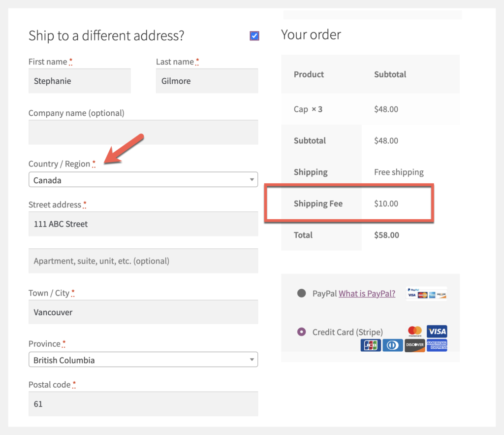Click the Canada dropdown arrow
Screen dimensions: 504x435
251,179
